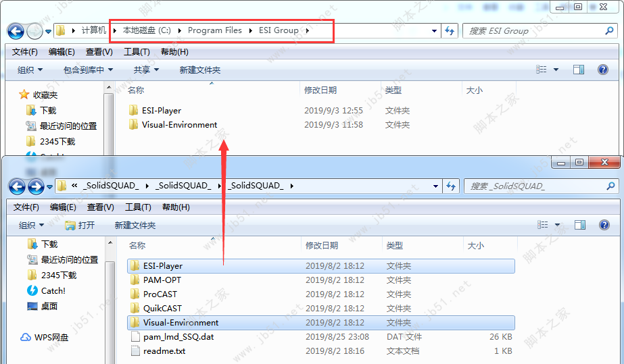This screenshot has height=364, width=624.
Task: Open 查看(V) menu in ESI Group window
Action: [99, 52]
